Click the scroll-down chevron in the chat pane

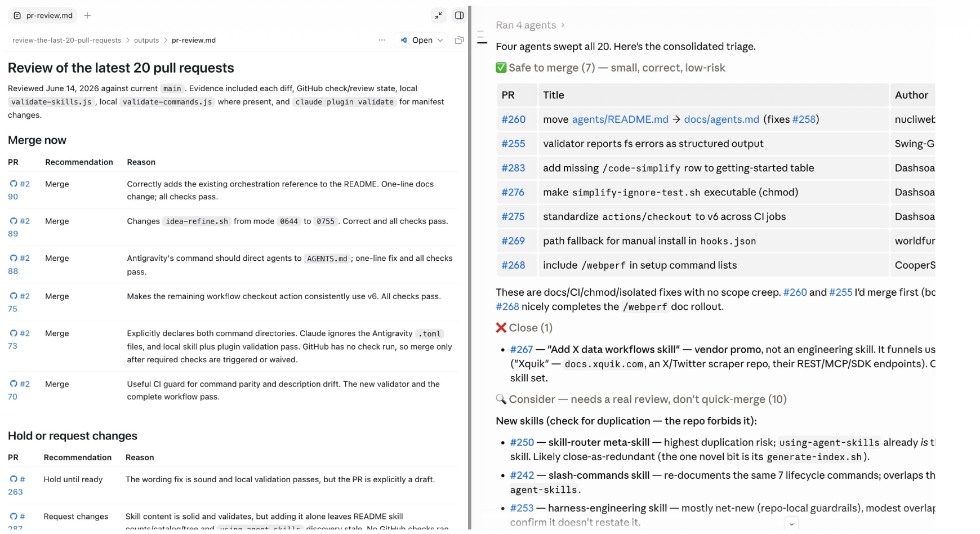click(791, 523)
